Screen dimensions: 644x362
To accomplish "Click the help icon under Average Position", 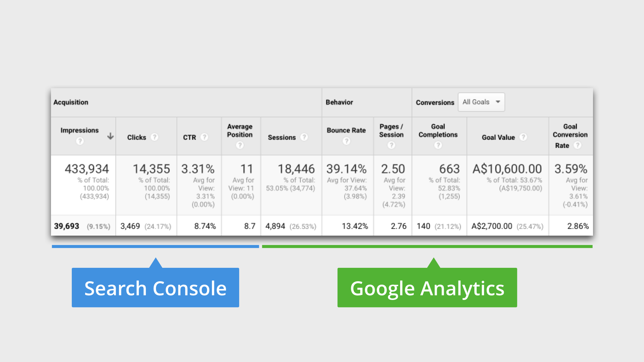I will (x=240, y=145).
